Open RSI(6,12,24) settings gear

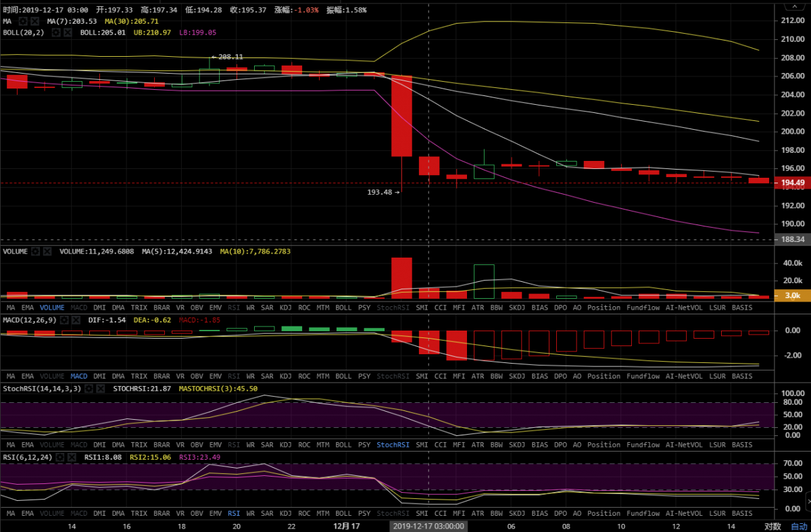pyautogui.click(x=60, y=458)
